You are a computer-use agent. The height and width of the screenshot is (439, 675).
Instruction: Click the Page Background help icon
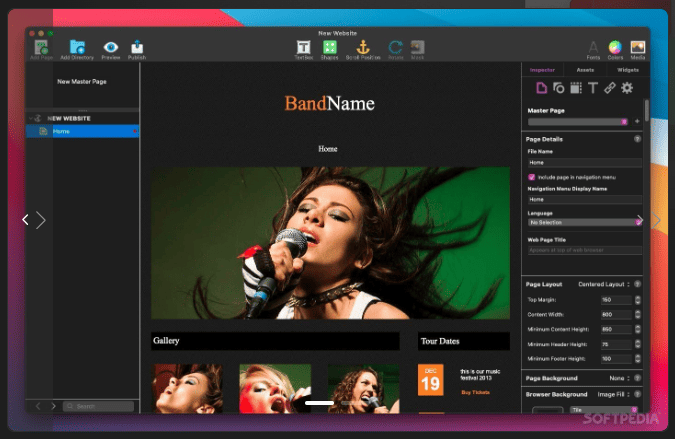[638, 378]
